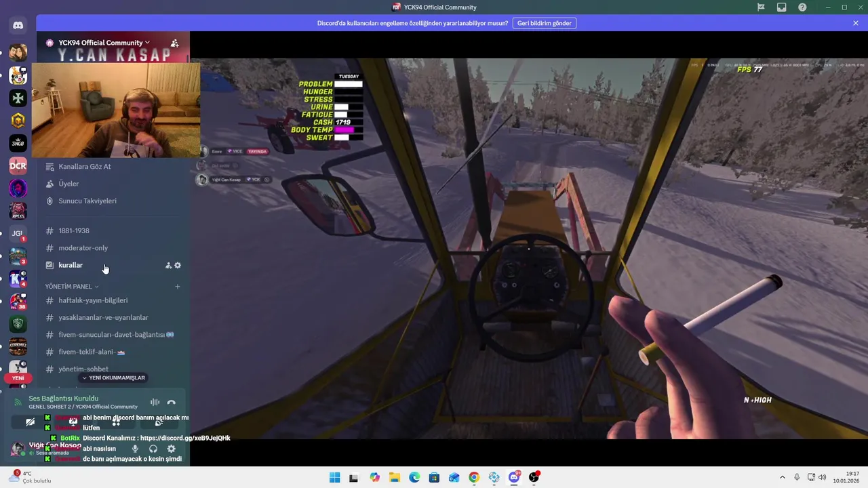
Task: Toggle camera on in voice panel
Action: (31, 422)
